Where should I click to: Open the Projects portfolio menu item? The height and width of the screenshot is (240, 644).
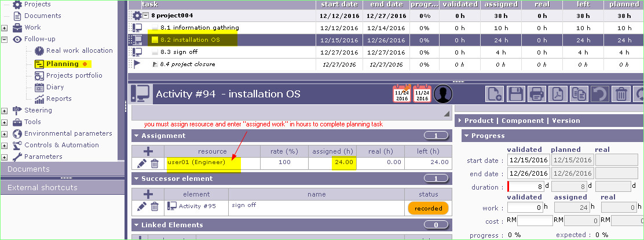click(74, 75)
